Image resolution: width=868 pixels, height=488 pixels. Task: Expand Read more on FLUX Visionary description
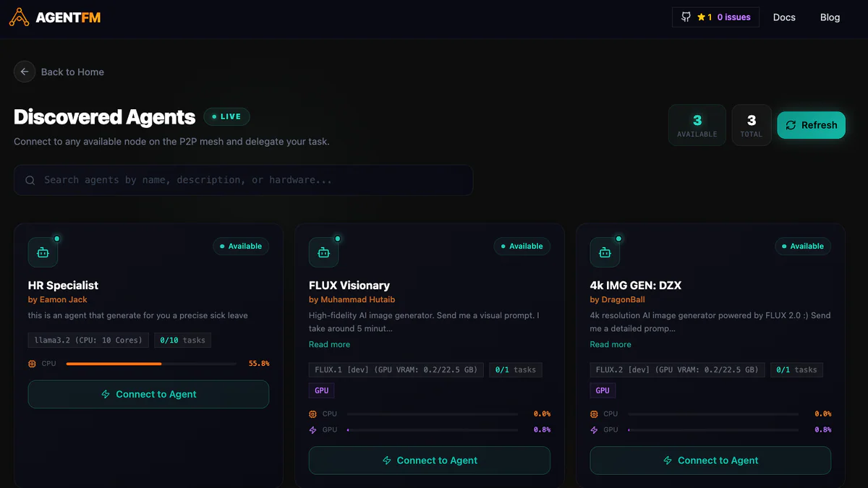[x=329, y=344]
